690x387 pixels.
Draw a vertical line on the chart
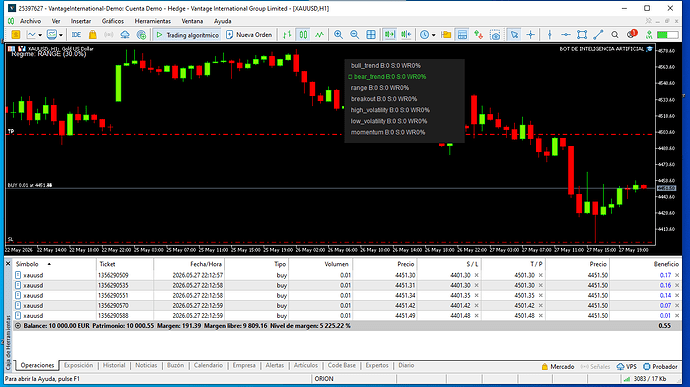coord(550,34)
